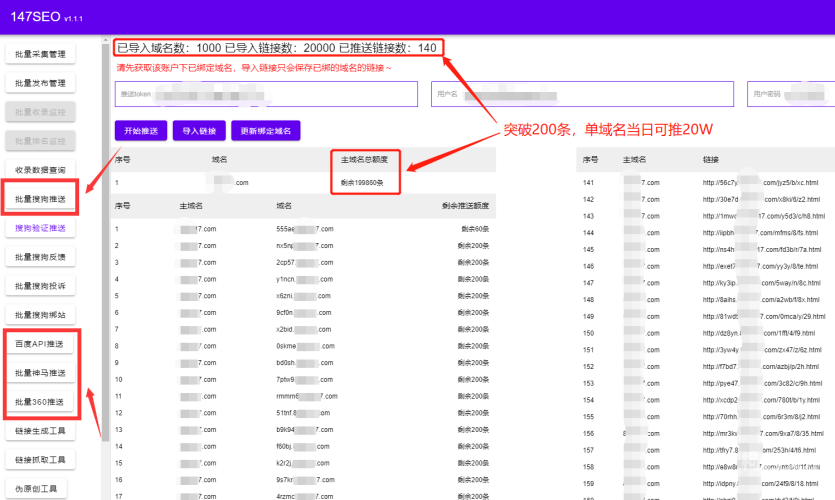
Task: Open 伪原创工具
Action: coord(36,489)
